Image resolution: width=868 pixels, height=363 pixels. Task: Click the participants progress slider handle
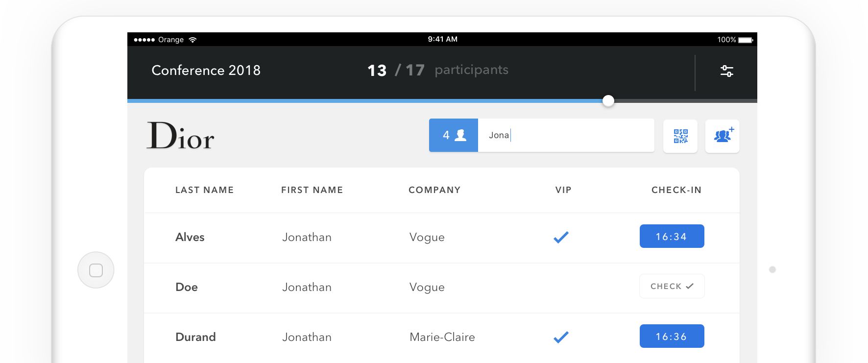point(608,101)
